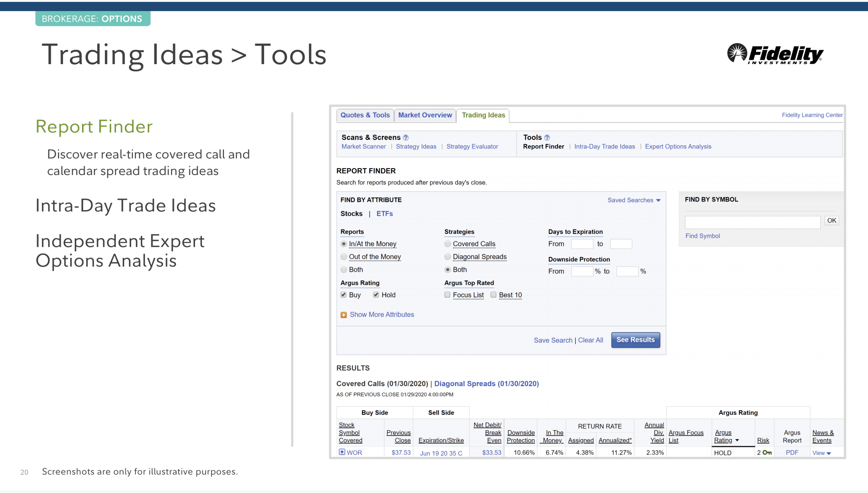868x493 pixels.
Task: Click the $33.53 break even value
Action: 492,453
